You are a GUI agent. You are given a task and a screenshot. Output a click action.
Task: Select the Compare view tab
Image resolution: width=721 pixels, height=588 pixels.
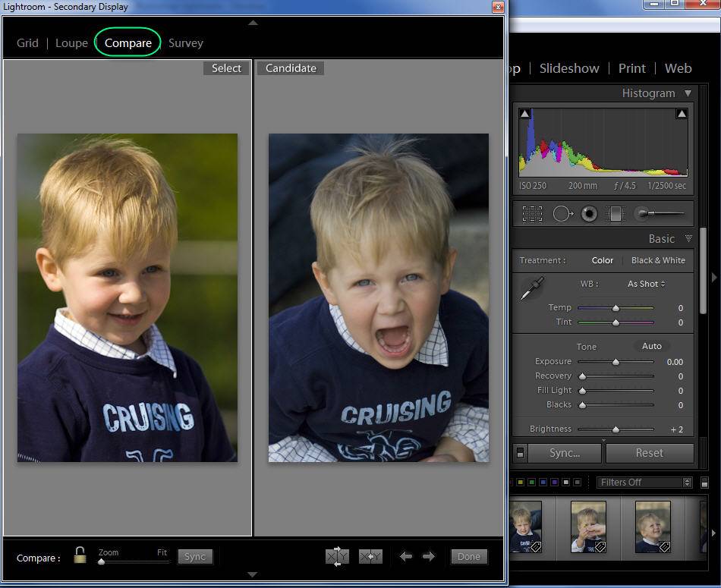[x=128, y=43]
